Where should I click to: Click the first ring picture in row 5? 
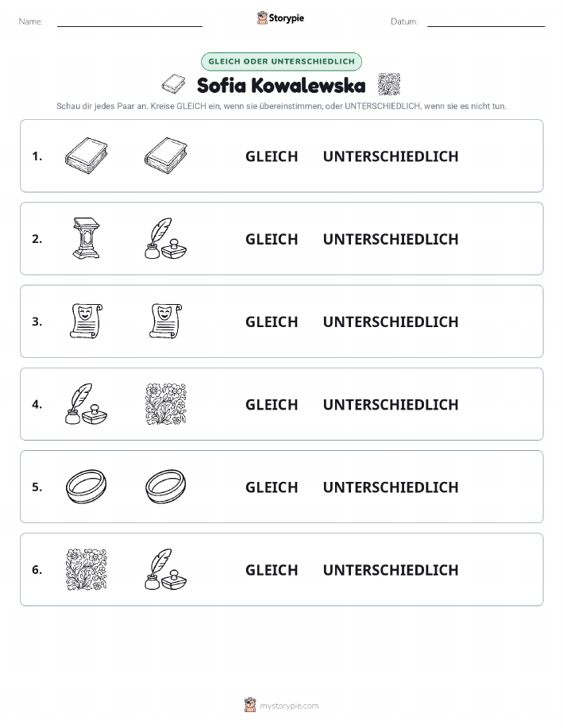[86, 486]
